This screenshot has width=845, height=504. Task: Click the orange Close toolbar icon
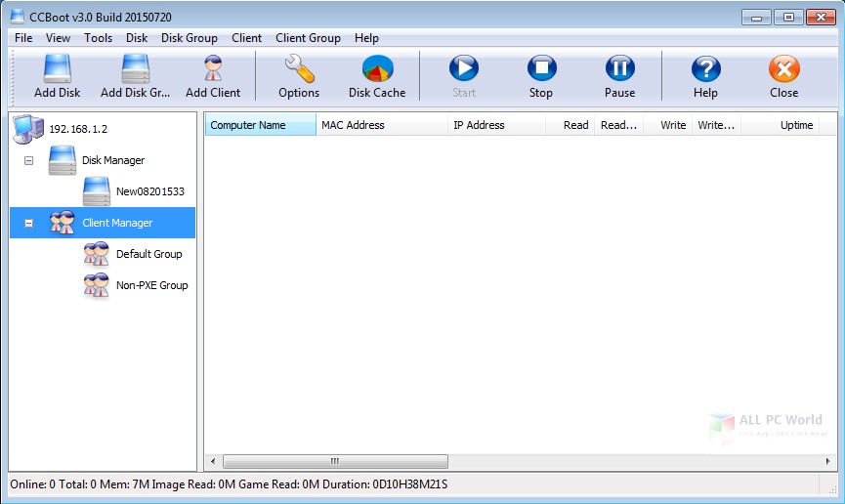pos(784,68)
